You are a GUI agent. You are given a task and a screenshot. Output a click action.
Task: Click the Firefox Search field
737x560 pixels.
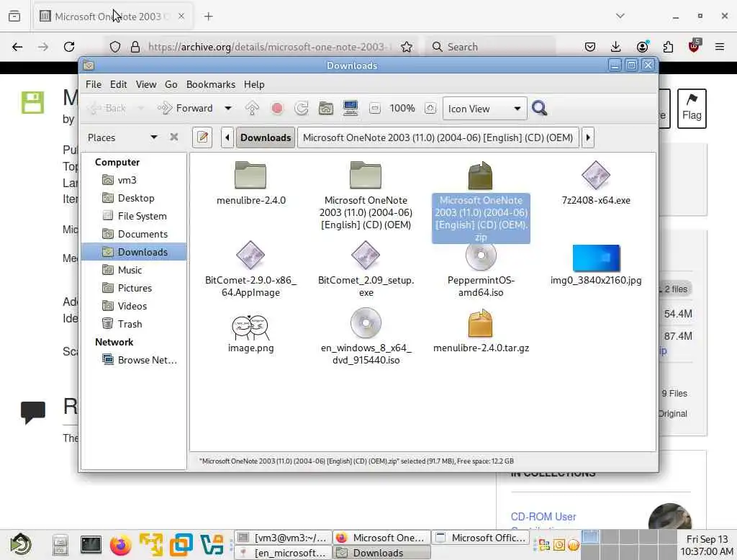491,47
